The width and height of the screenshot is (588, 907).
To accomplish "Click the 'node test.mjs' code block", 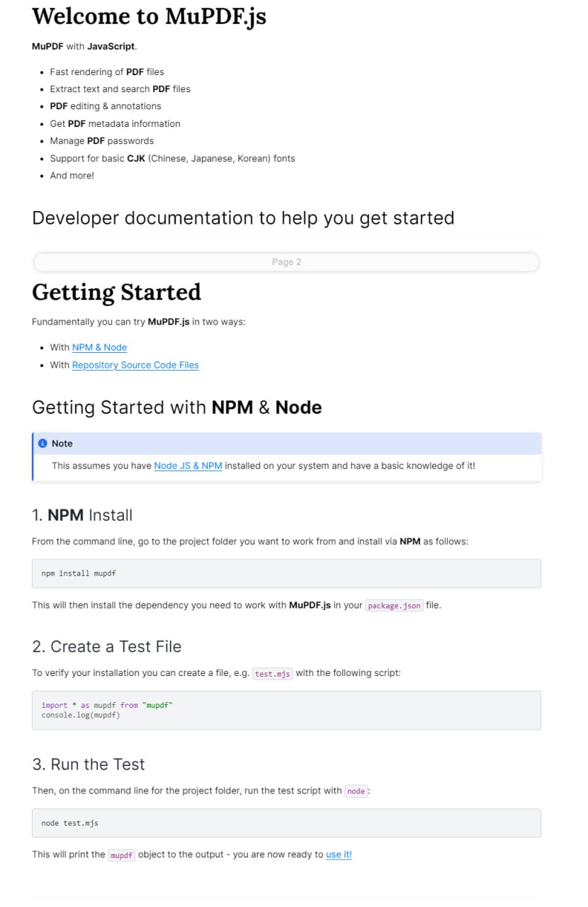I will (286, 823).
